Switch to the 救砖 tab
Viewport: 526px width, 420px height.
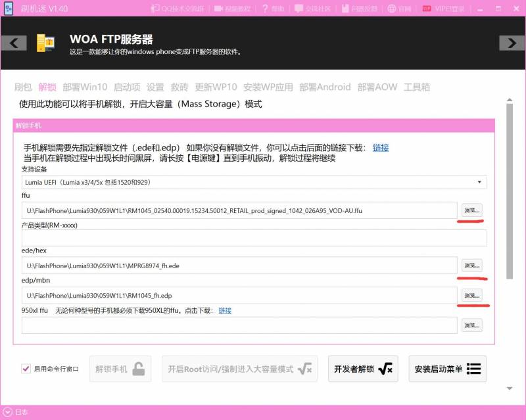179,87
